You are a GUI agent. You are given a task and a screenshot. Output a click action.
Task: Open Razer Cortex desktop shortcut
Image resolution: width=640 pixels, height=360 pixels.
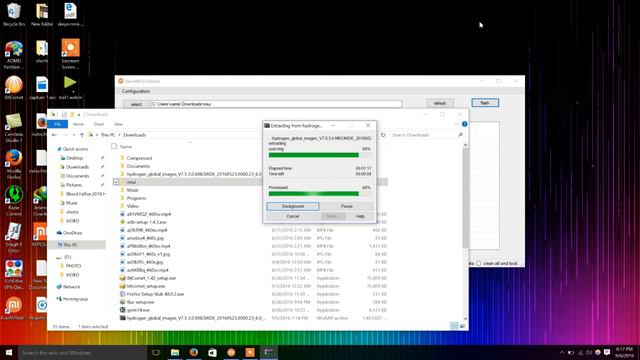tap(13, 201)
